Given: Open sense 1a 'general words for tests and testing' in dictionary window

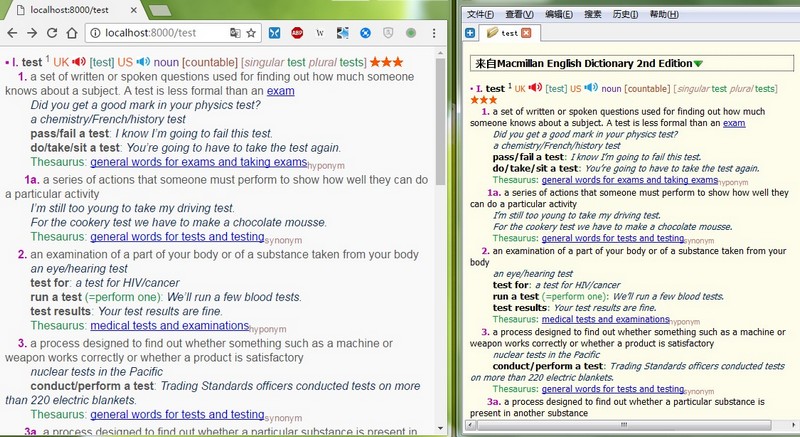Looking at the screenshot, I should [613, 238].
